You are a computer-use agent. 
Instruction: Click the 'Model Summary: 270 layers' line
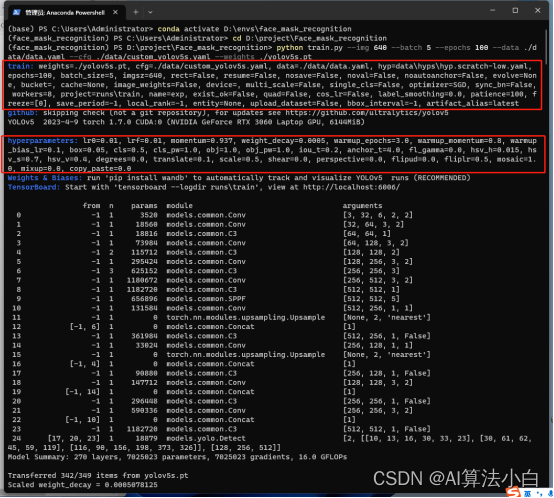(177, 457)
